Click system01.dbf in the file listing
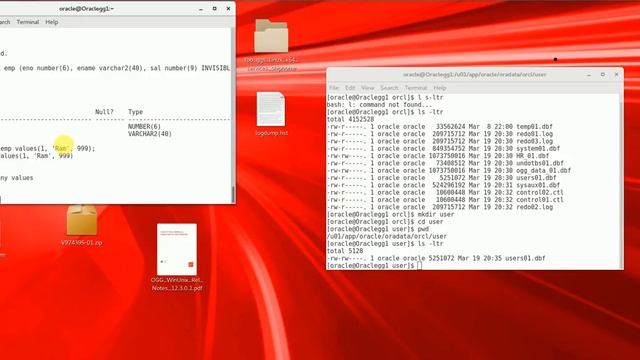Screen dimensions: 640x360 [538, 149]
